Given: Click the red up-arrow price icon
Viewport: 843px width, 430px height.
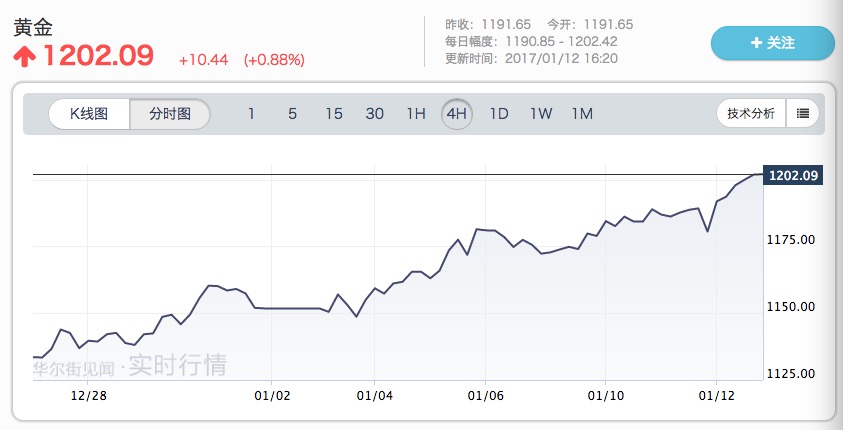Looking at the screenshot, I should (22, 55).
